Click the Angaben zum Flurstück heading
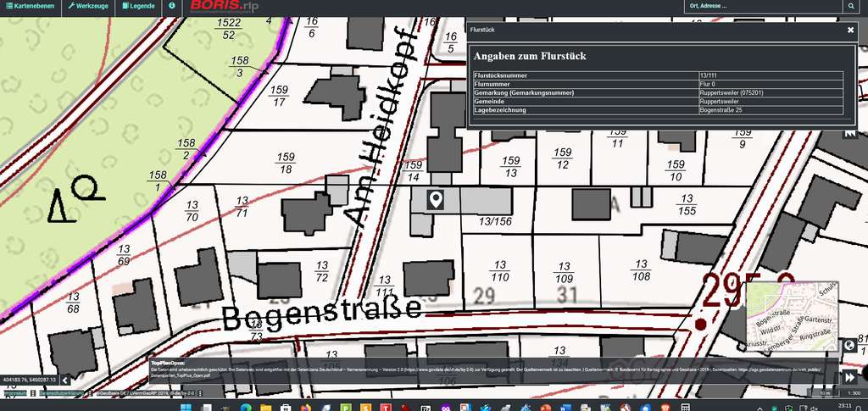868x411 pixels. 529,57
